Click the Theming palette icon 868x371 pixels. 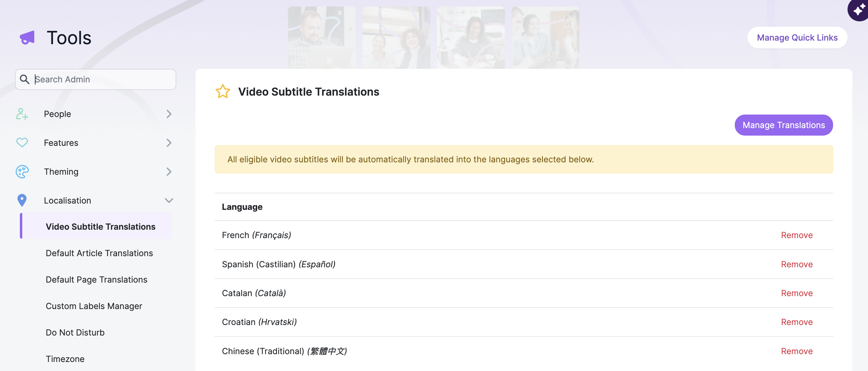click(22, 171)
